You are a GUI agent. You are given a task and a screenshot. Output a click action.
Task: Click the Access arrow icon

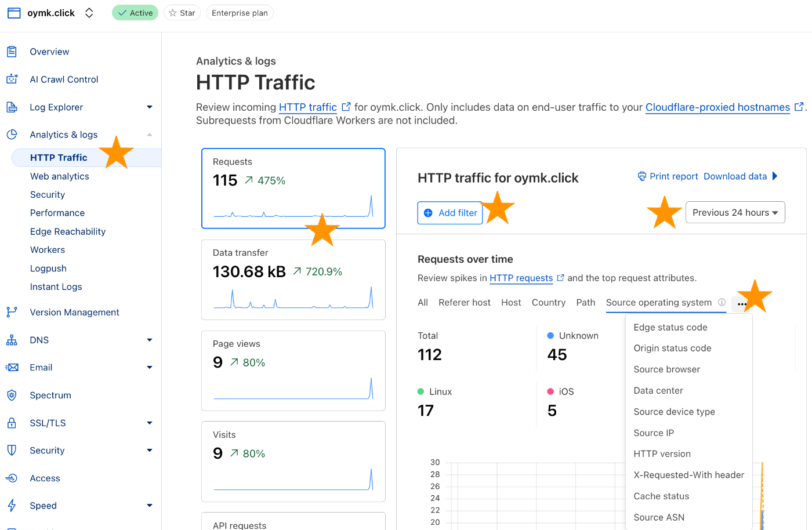12,478
